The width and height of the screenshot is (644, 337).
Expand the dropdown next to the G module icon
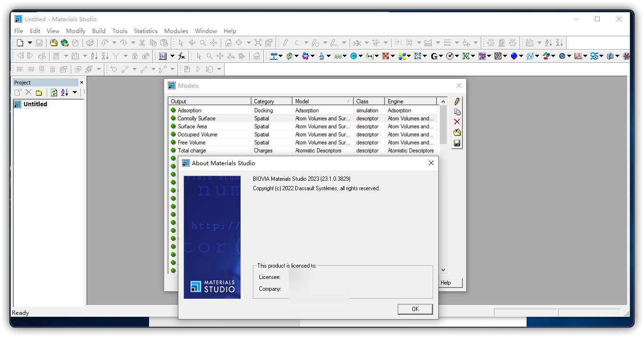pos(441,56)
